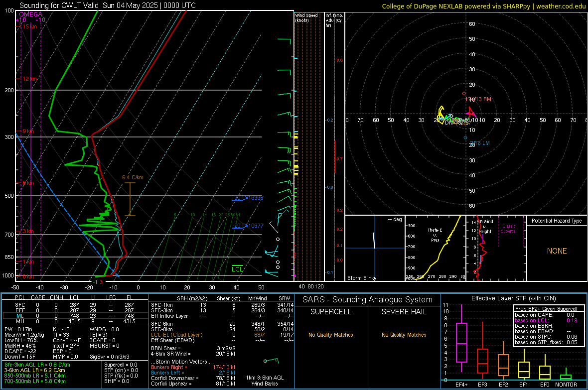Click the '15 km' height marker
Image resolution: width=588 pixels, height=390 pixels.
(29, 26)
